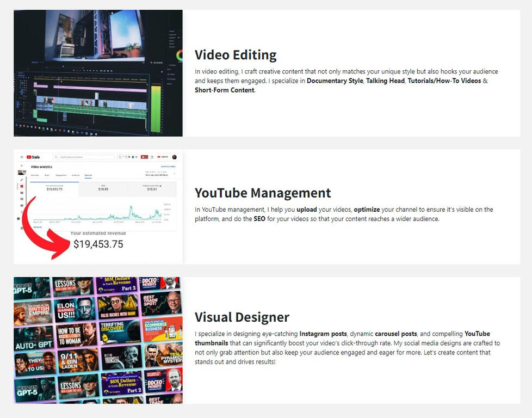Image resolution: width=532 pixels, height=418 pixels.
Task: Open the YouTube Management heading
Action: coord(263,193)
